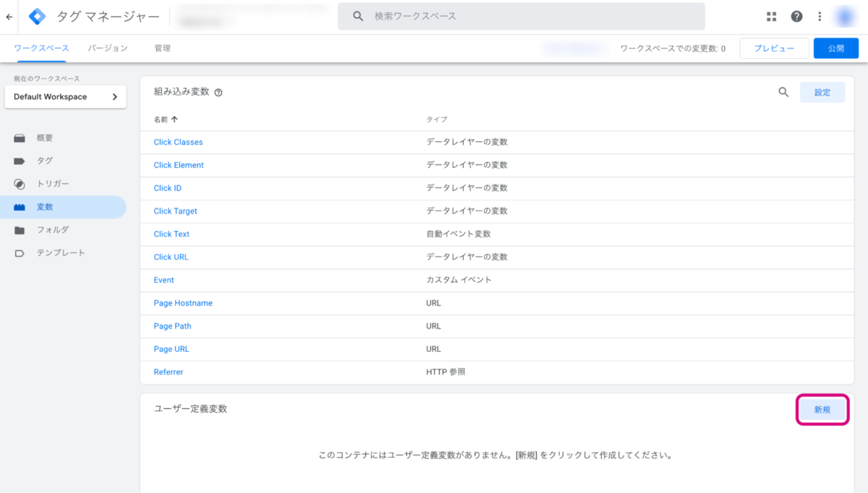The height and width of the screenshot is (493, 868).
Task: Open the three-dot more options menu
Action: pyautogui.click(x=820, y=17)
